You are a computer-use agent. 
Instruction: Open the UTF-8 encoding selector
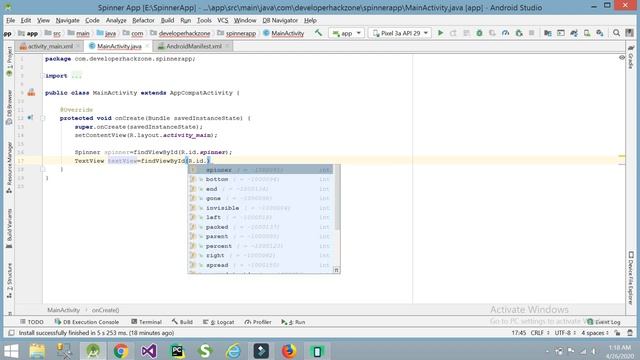564,333
